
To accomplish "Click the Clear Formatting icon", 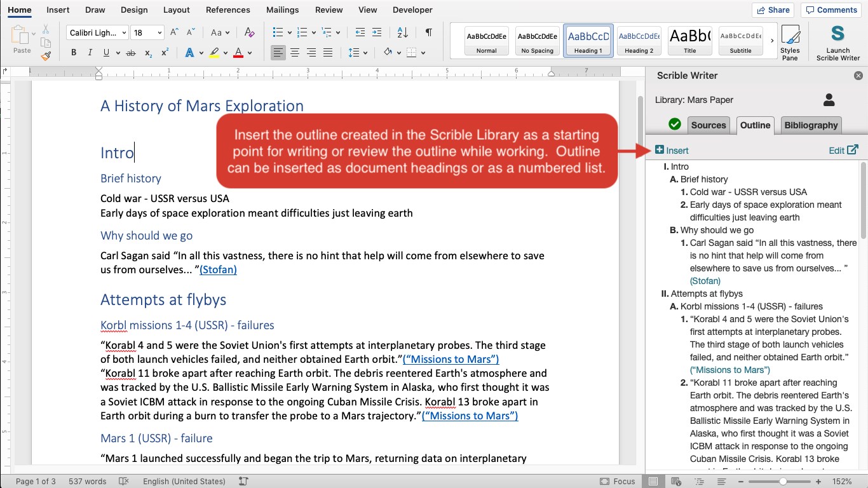I will (249, 32).
